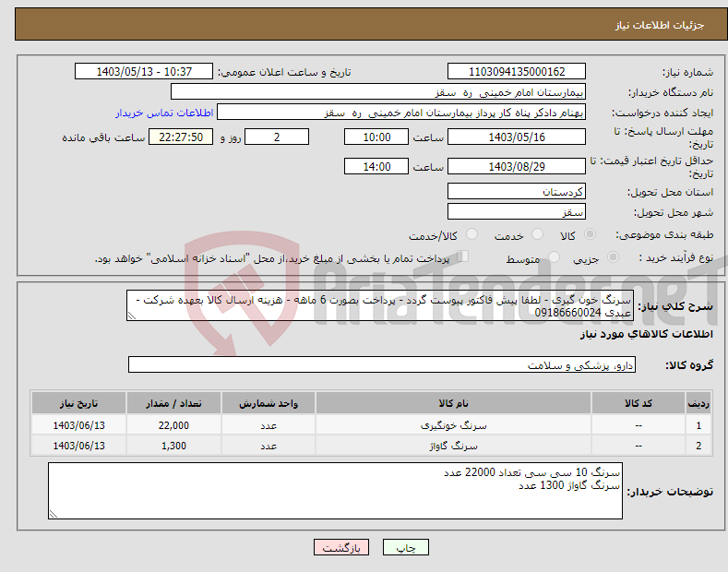The height and width of the screenshot is (572, 728).
Task: Click the date cell in سرنگ خونگیری row
Action: 79,425
